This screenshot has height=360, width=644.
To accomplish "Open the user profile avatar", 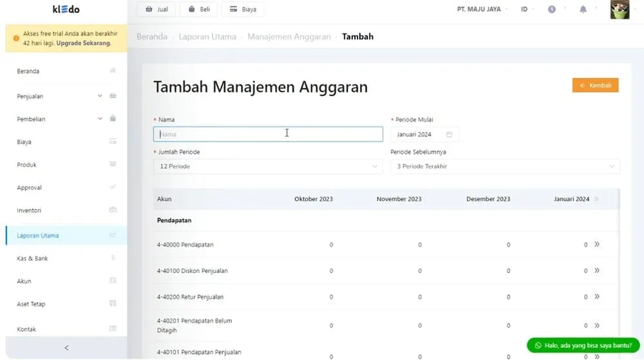I will click(x=620, y=10).
